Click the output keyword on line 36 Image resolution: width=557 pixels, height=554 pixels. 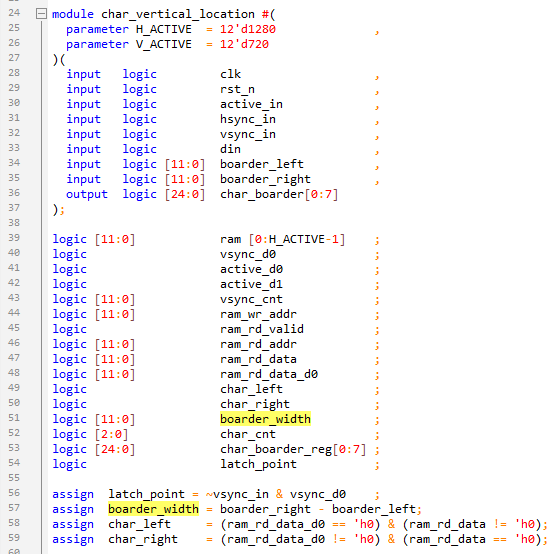click(87, 194)
